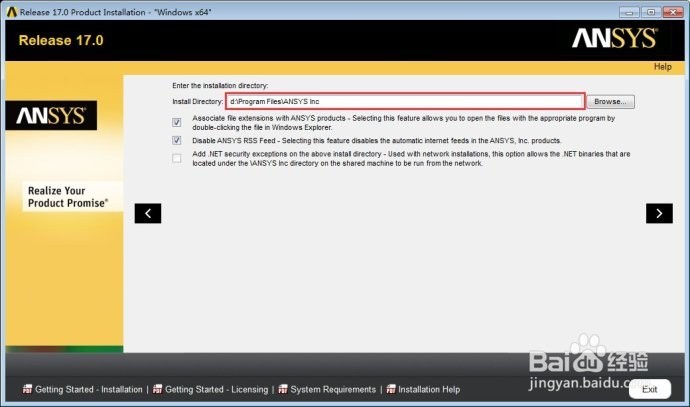Viewport: 690px width, 407px height.
Task: Click the Exit button
Action: click(650, 389)
